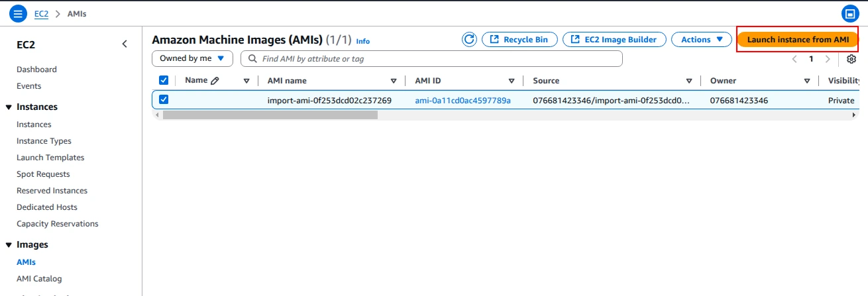This screenshot has height=296, width=868.
Task: Open table preferences gear icon
Action: pyautogui.click(x=851, y=59)
